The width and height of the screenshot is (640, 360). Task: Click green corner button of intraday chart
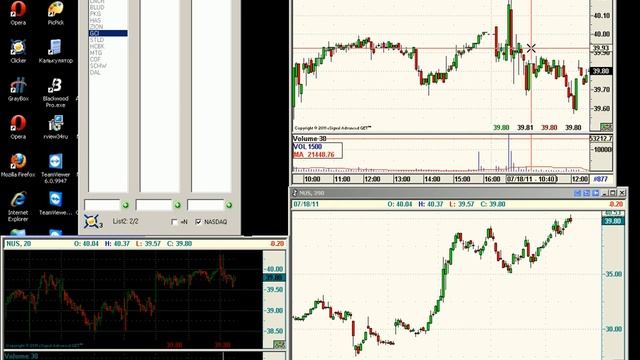pyautogui.click(x=606, y=127)
